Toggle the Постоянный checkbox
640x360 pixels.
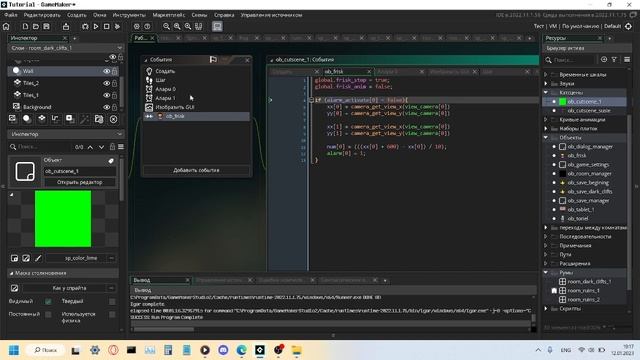tap(48, 314)
